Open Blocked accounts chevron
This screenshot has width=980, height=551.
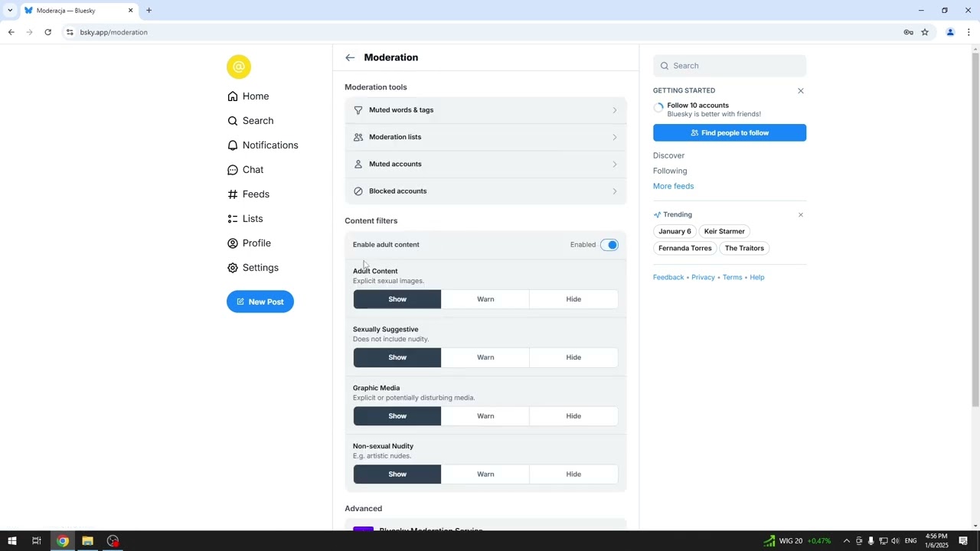[x=614, y=191]
